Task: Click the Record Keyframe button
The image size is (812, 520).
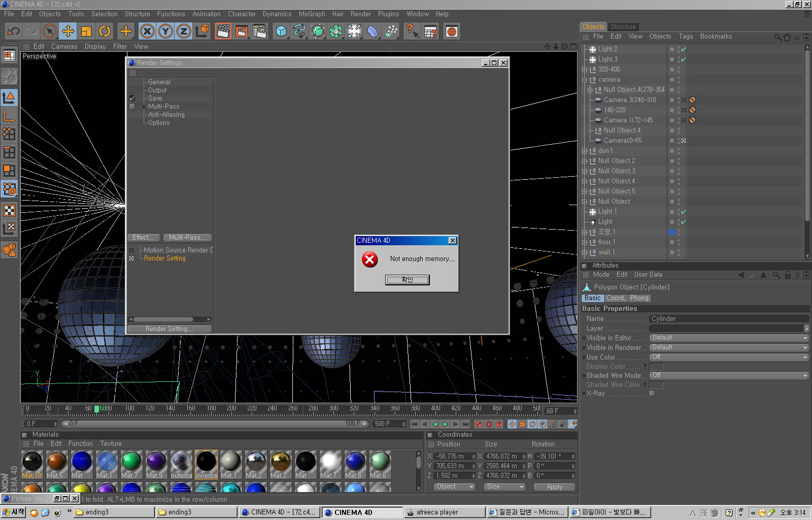Action: [479, 424]
